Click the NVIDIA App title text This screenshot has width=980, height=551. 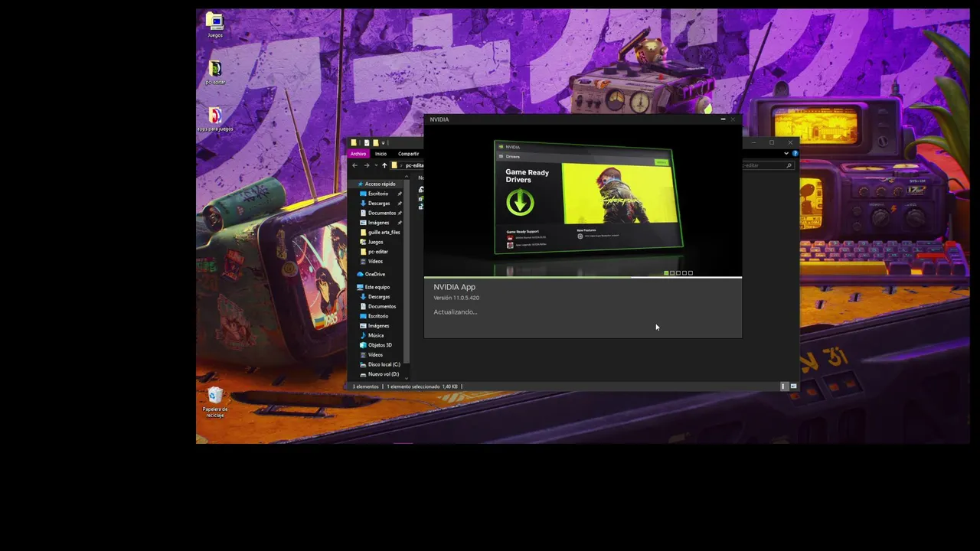[454, 287]
